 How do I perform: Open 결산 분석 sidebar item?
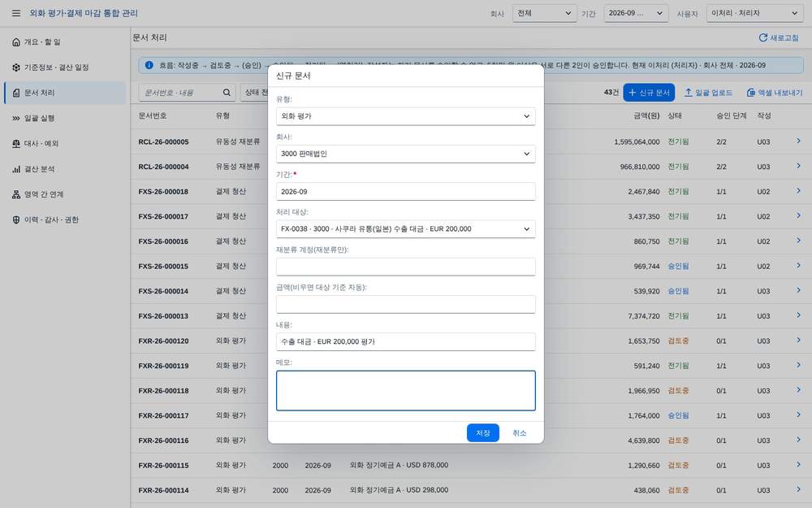[x=65, y=169]
